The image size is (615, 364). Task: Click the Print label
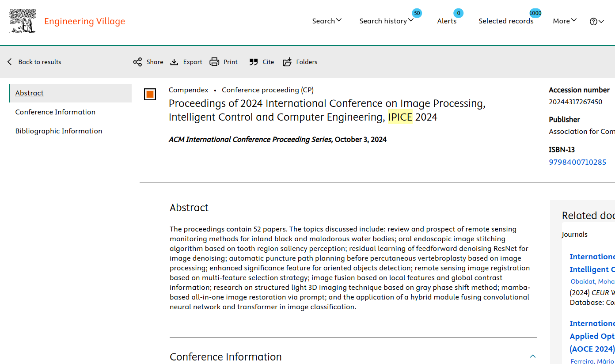230,62
